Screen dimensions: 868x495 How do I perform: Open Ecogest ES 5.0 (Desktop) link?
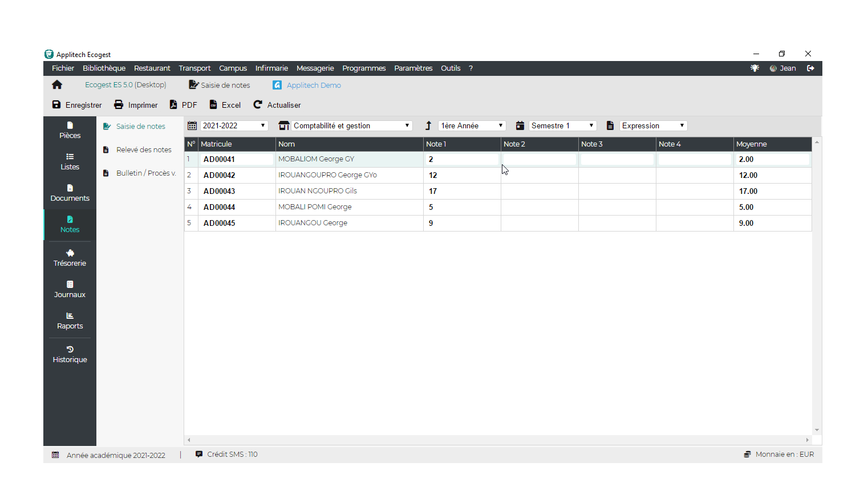pos(125,85)
